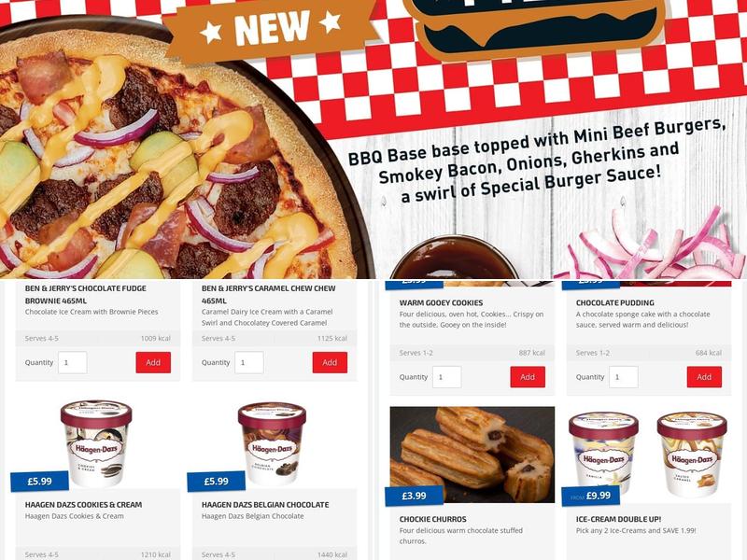The height and width of the screenshot is (560, 747).
Task: Click the Haagen Dazs Belgian Chocolate title
Action: coord(265,504)
